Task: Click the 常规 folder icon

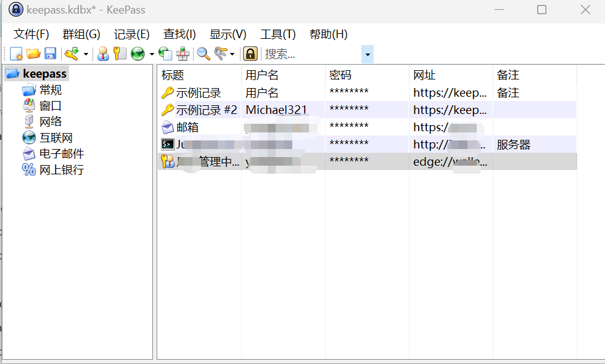Action: pyautogui.click(x=29, y=90)
